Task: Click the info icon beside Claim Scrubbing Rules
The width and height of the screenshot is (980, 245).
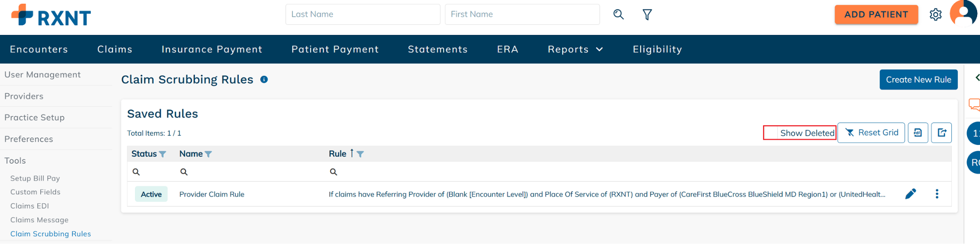Action: pyautogui.click(x=264, y=79)
